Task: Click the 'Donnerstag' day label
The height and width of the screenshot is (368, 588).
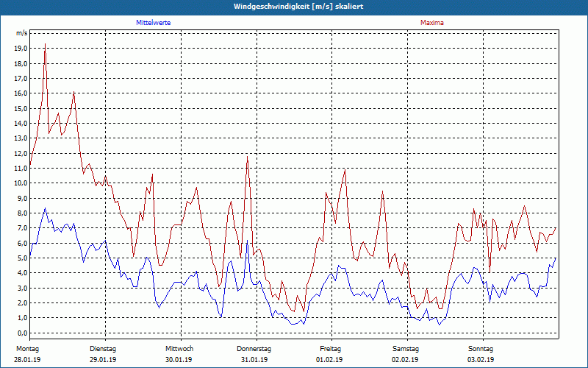Action: click(254, 349)
